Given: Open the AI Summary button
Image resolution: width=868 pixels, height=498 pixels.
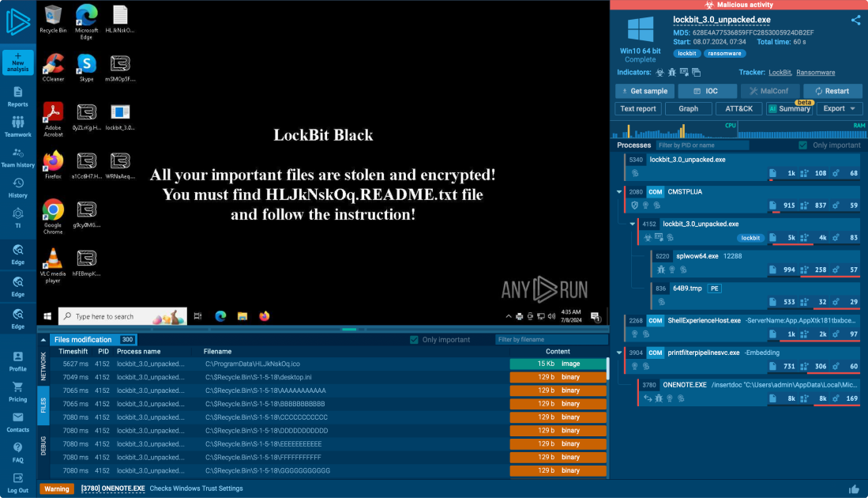Looking at the screenshot, I should (789, 108).
